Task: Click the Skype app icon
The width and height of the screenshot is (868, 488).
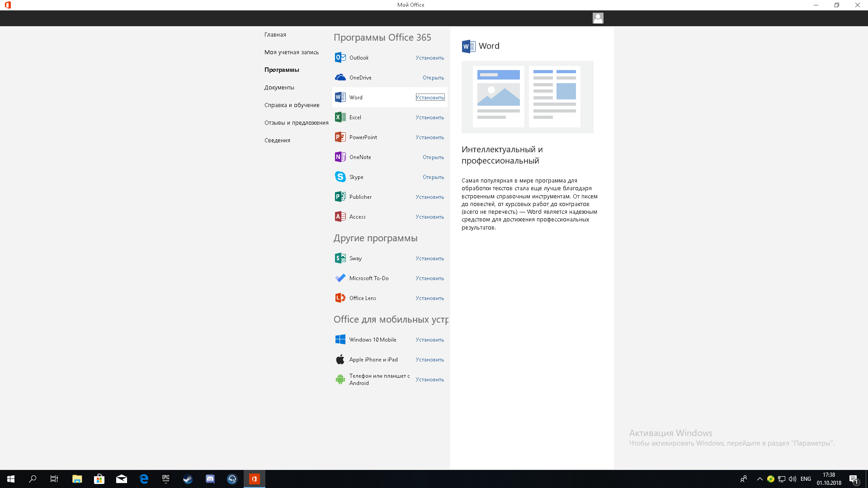Action: (x=340, y=177)
